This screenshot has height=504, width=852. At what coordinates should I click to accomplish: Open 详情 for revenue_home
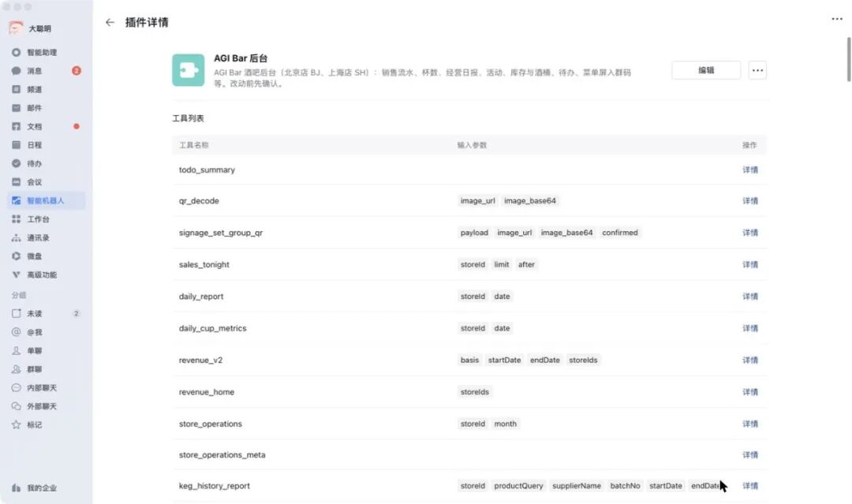[x=750, y=392]
